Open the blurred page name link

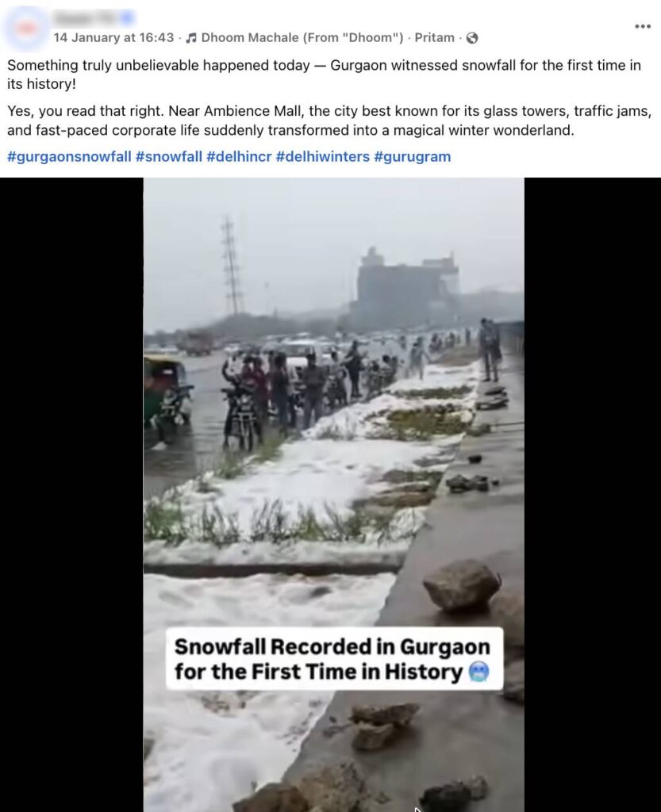[x=86, y=18]
